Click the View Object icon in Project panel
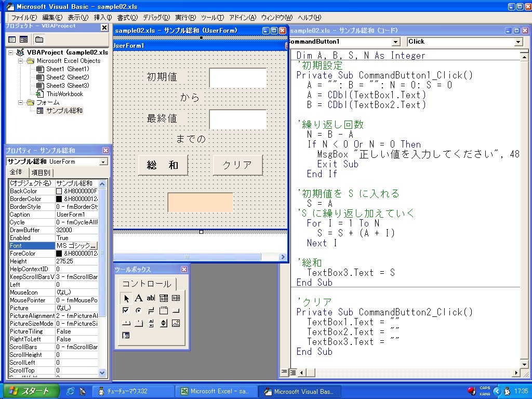Screen dimensions: 532x399 click(23, 39)
